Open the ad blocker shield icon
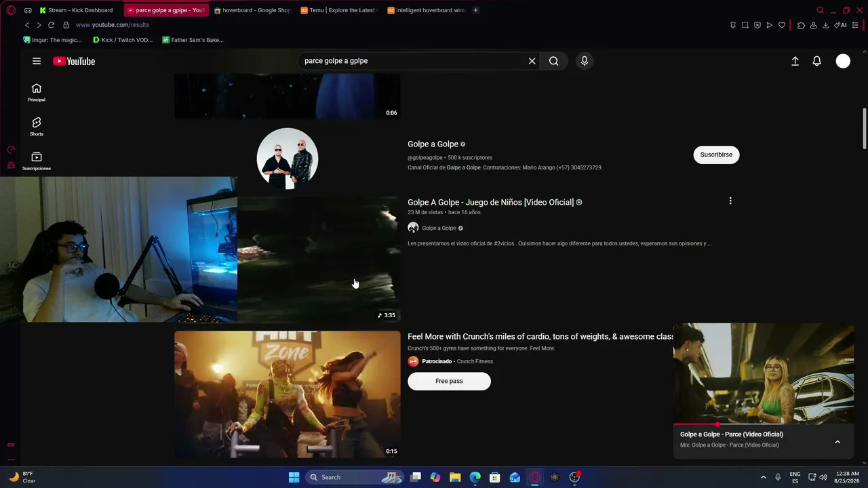 pyautogui.click(x=757, y=25)
